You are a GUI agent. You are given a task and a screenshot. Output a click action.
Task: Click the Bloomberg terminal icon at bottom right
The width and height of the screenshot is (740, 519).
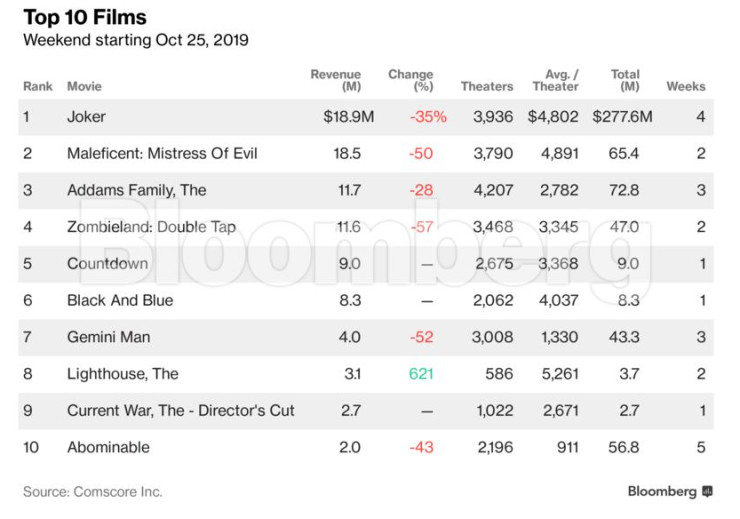[708, 492]
